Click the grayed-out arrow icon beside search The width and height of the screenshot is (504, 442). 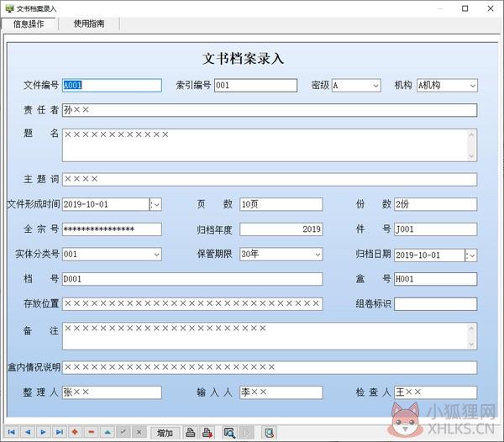[x=246, y=433]
